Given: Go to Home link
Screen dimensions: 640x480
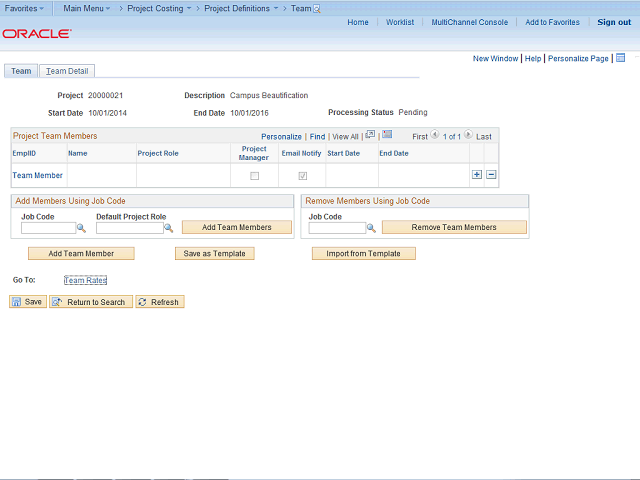Looking at the screenshot, I should [x=358, y=22].
